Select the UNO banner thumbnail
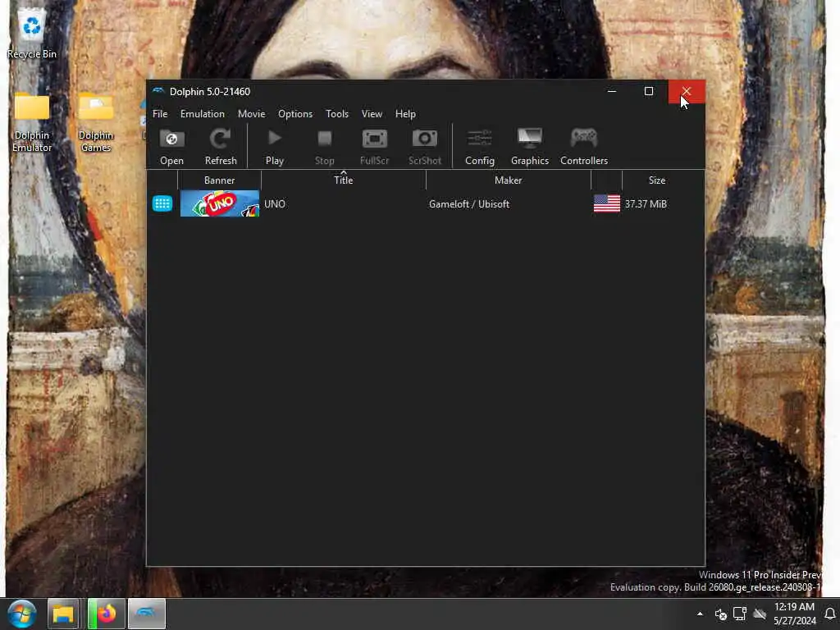This screenshot has height=630, width=840. click(x=220, y=203)
